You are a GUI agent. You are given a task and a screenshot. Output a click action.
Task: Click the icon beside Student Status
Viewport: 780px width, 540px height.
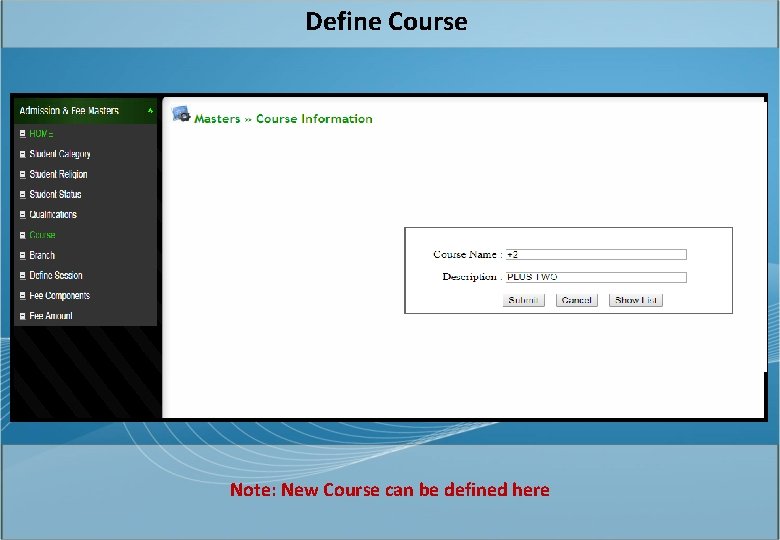(x=22, y=194)
